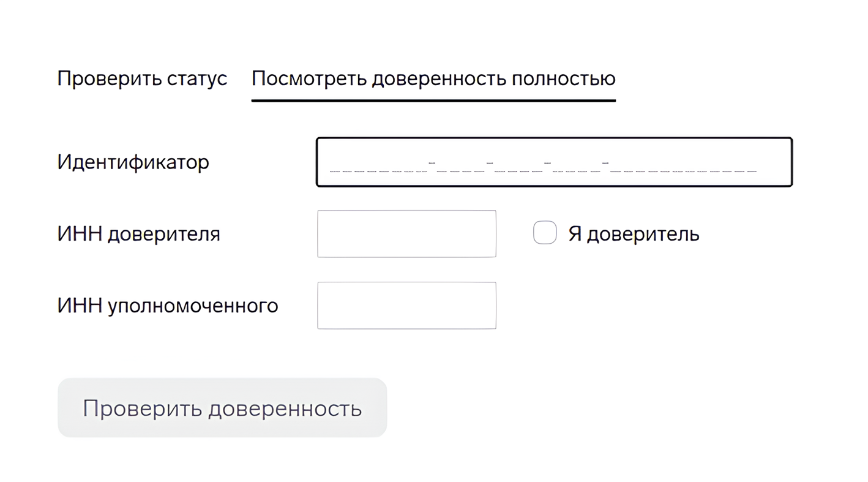Image resolution: width=868 pixels, height=482 pixels.
Task: Select the ИНН уполномоченного text box
Action: tap(406, 306)
